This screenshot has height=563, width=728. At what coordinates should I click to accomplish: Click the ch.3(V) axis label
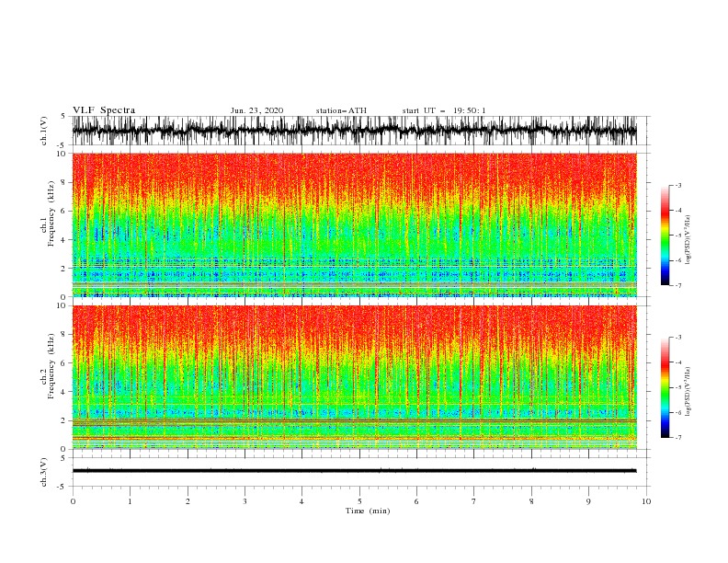[x=44, y=472]
